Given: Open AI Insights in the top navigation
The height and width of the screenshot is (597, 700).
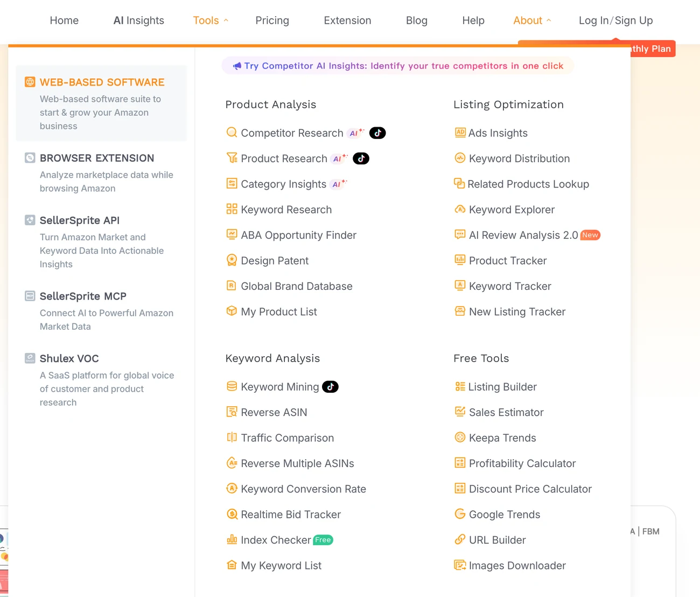Looking at the screenshot, I should [x=139, y=20].
